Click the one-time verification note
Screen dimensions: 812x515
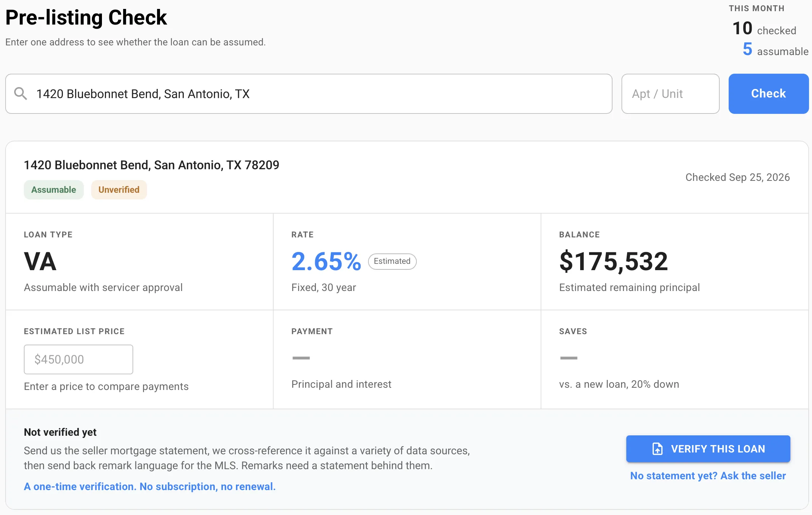click(x=150, y=486)
